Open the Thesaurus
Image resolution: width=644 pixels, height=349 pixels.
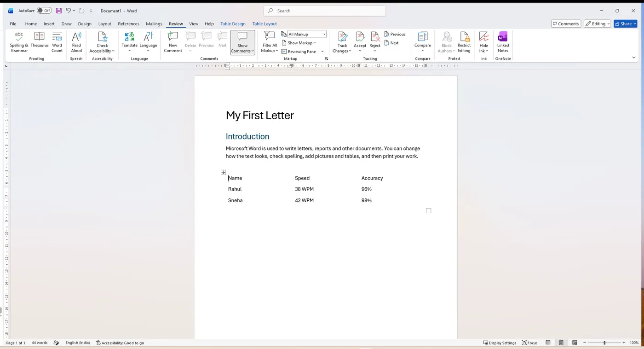[40, 40]
